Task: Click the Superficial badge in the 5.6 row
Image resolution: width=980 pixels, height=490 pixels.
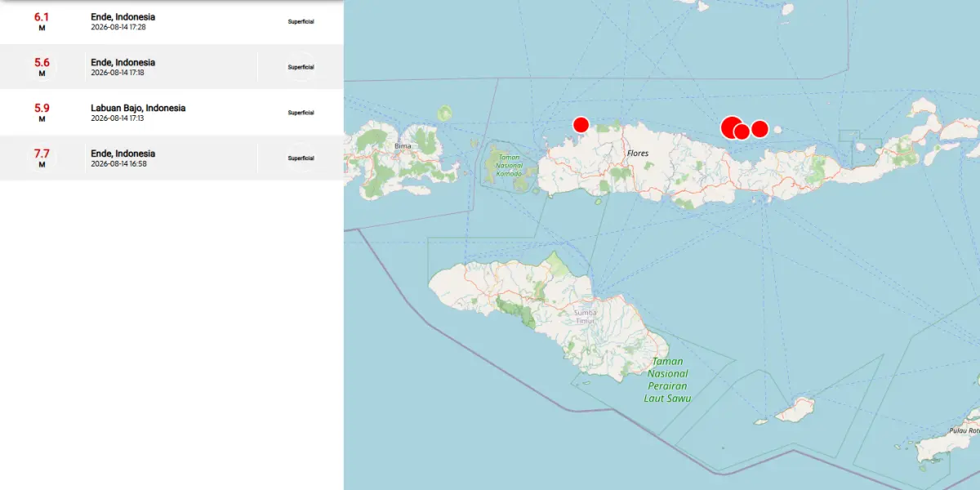Action: (x=301, y=67)
